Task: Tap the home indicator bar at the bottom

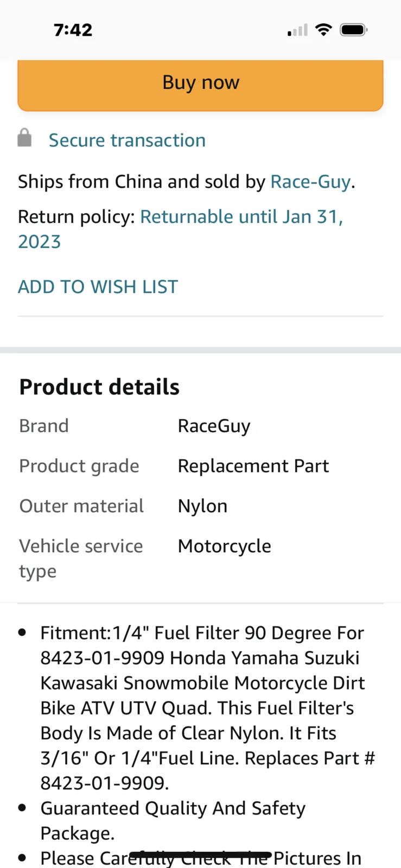Action: pyautogui.click(x=200, y=855)
